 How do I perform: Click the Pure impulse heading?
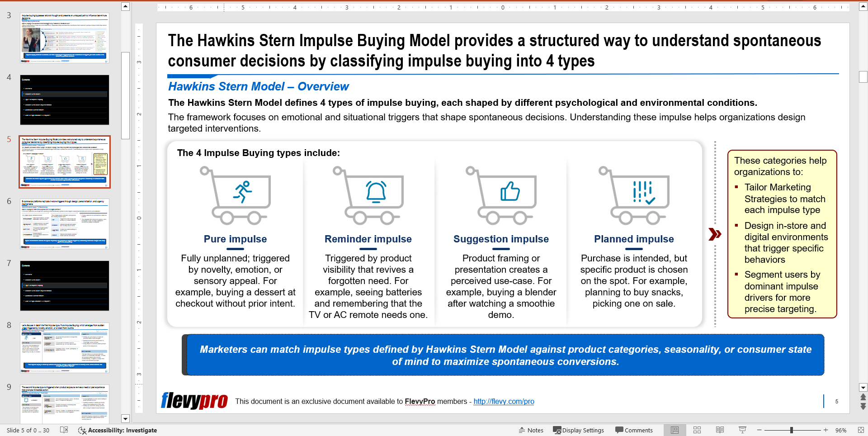(x=235, y=239)
